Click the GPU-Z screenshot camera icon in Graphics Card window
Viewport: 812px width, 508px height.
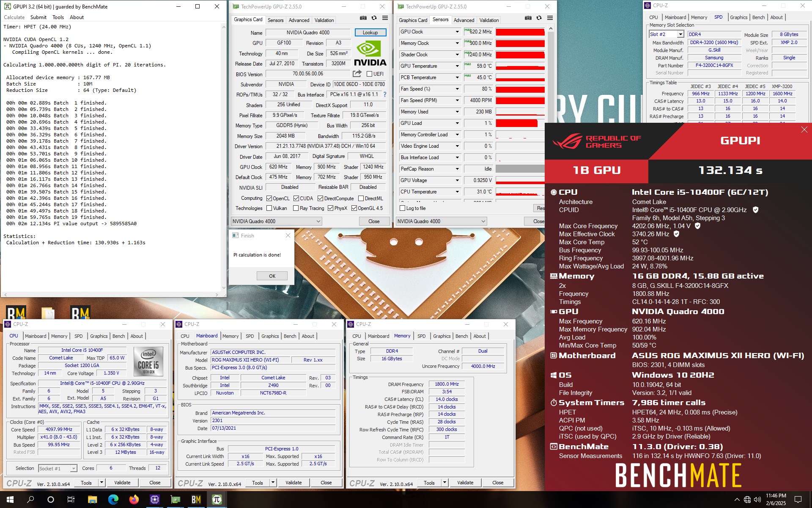(363, 18)
